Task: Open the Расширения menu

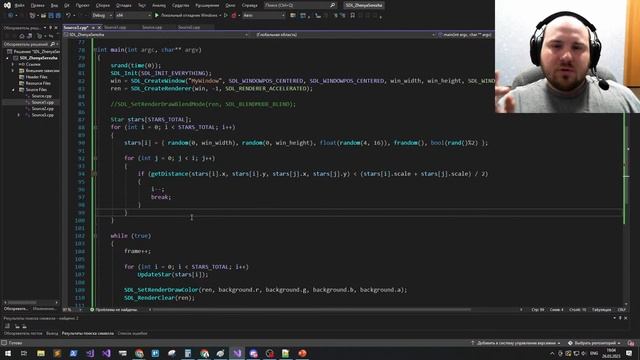Action: pos(207,6)
